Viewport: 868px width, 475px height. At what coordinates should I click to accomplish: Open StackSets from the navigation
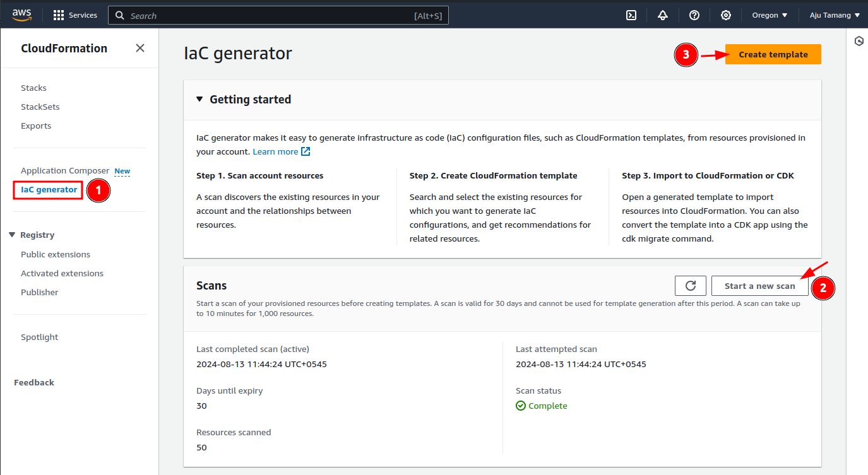(x=40, y=107)
